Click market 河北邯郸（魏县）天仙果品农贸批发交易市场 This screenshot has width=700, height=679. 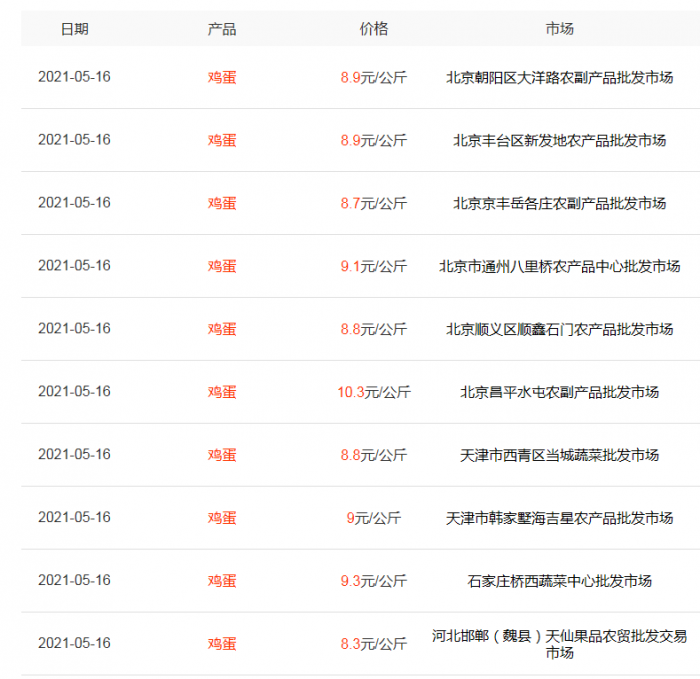point(559,644)
